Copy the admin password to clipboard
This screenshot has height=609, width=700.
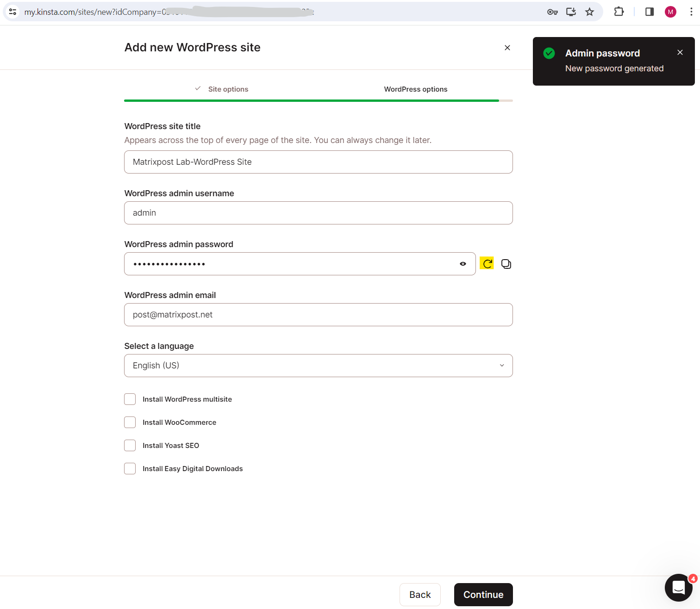506,264
